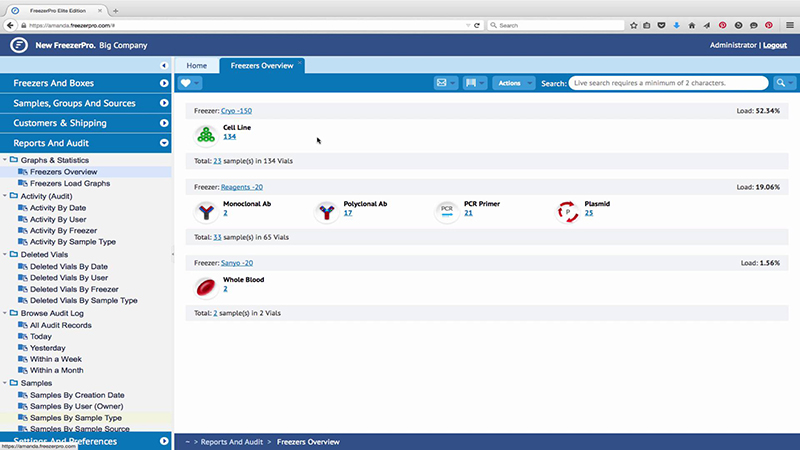The height and width of the screenshot is (450, 800).
Task: Click the Plasmid icon
Action: pyautogui.click(x=567, y=211)
